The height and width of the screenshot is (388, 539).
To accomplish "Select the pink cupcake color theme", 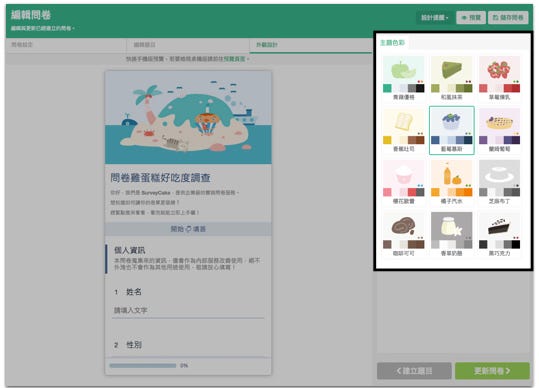I will pos(404,182).
